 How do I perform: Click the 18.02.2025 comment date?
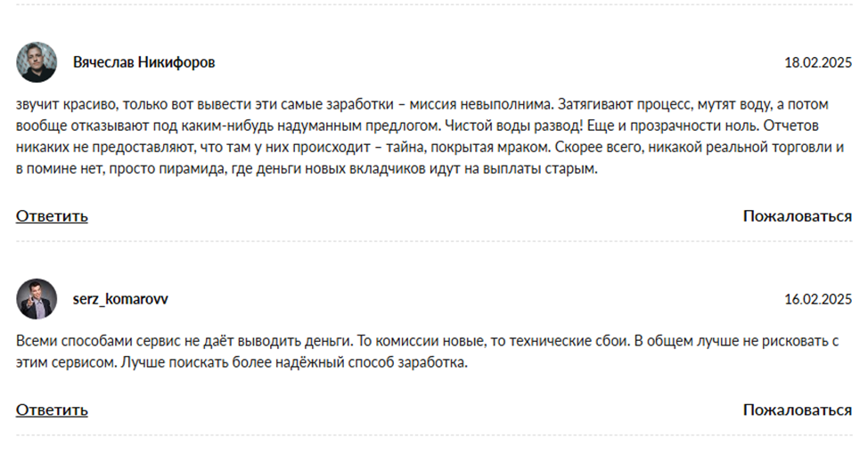pyautogui.click(x=817, y=63)
